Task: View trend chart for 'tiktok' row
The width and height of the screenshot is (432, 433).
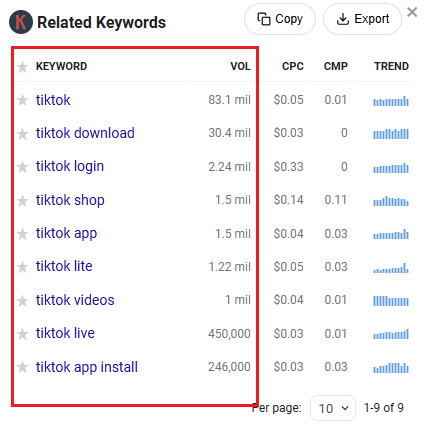Action: [391, 101]
